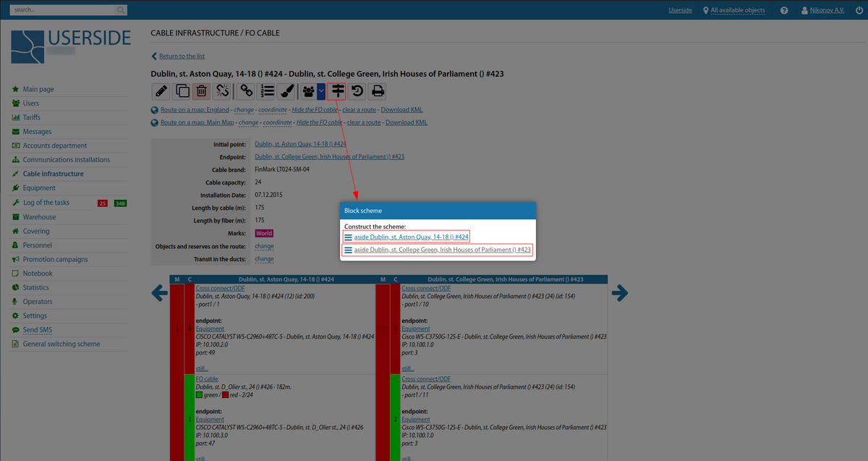Viewport: 868px width, 461px height.
Task: Click the broken-chain unlink icon
Action: [223, 91]
